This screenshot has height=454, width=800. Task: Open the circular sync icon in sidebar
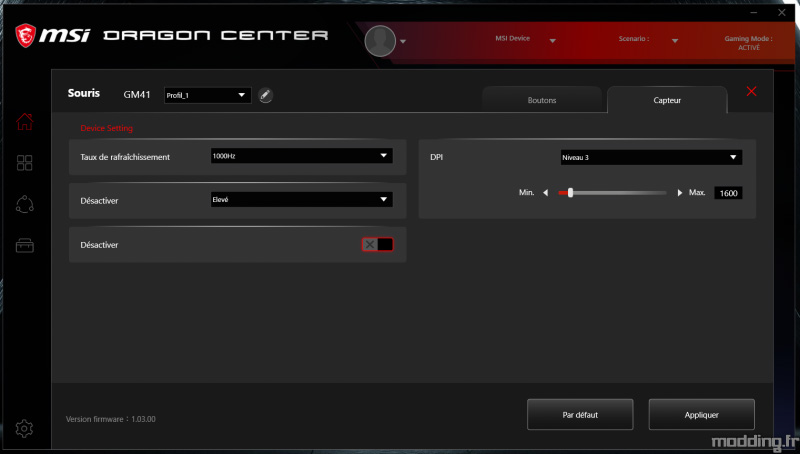24,204
